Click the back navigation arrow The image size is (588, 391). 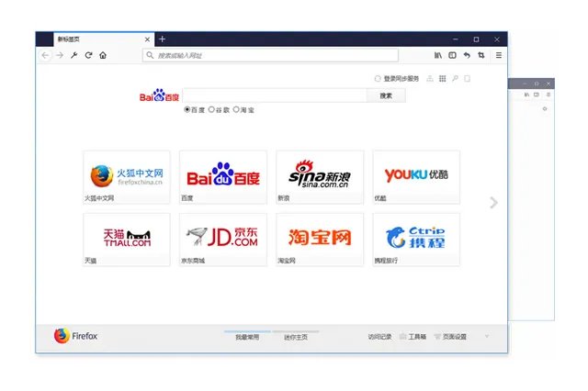pos(46,55)
